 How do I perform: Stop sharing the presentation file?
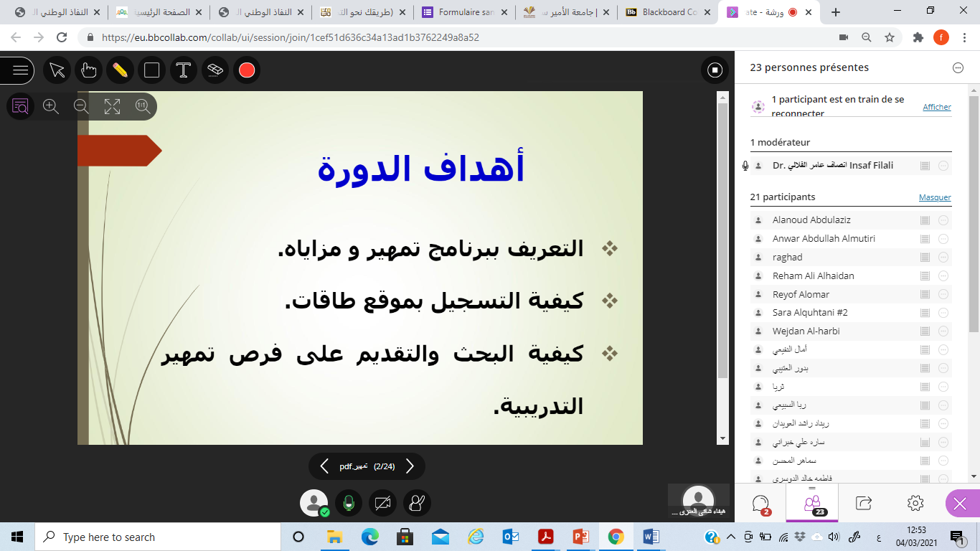tap(714, 70)
